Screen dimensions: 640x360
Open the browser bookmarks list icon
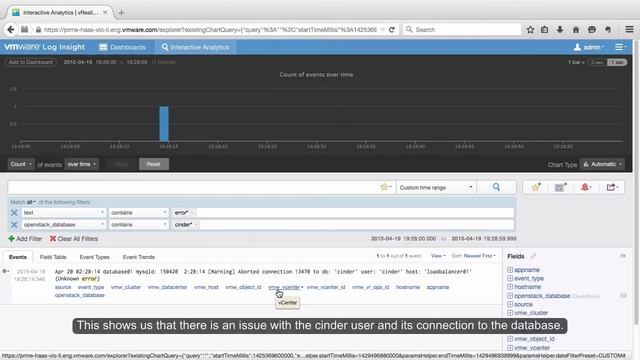click(x=544, y=29)
